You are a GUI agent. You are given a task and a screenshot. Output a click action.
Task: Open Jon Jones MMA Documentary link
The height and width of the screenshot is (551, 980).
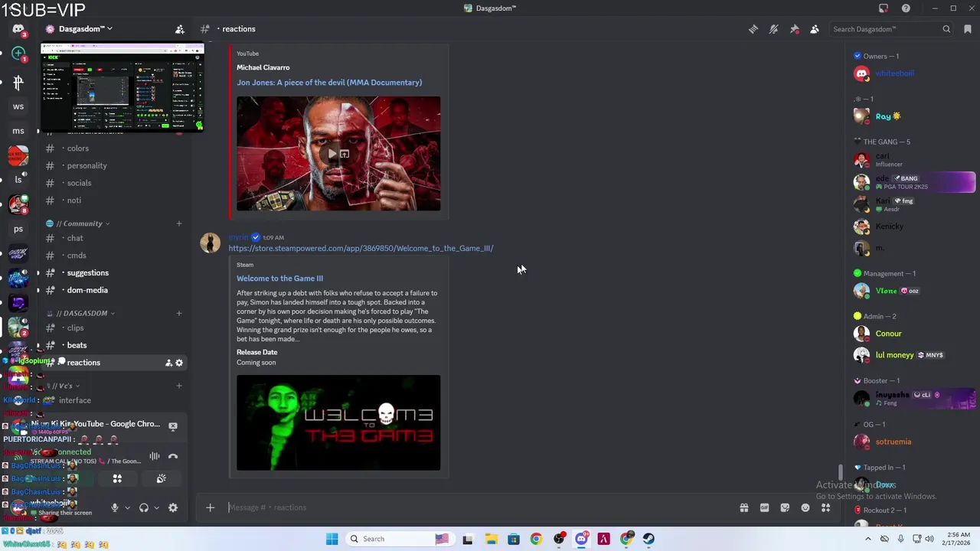pyautogui.click(x=329, y=83)
